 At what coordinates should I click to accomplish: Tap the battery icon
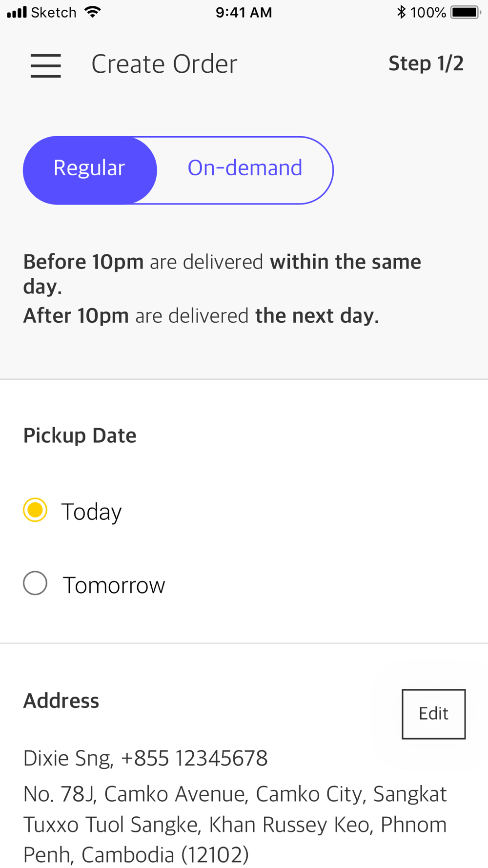(466, 12)
